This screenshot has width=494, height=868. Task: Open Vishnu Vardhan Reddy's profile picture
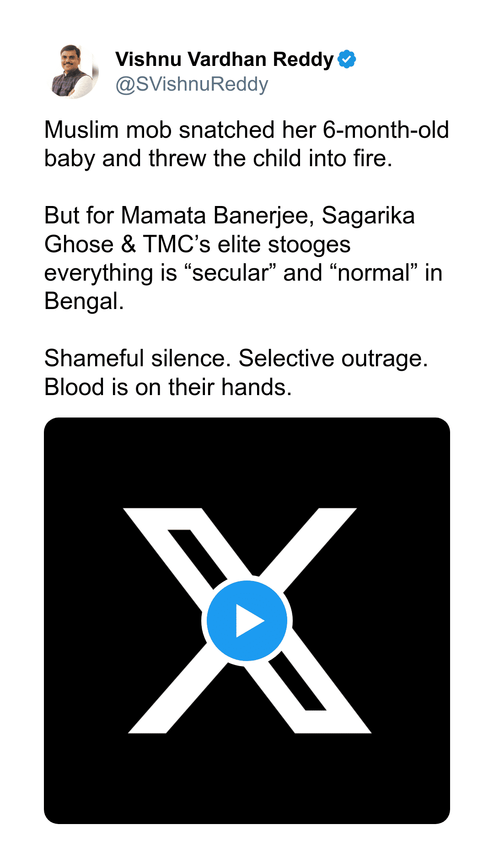pos(73,72)
